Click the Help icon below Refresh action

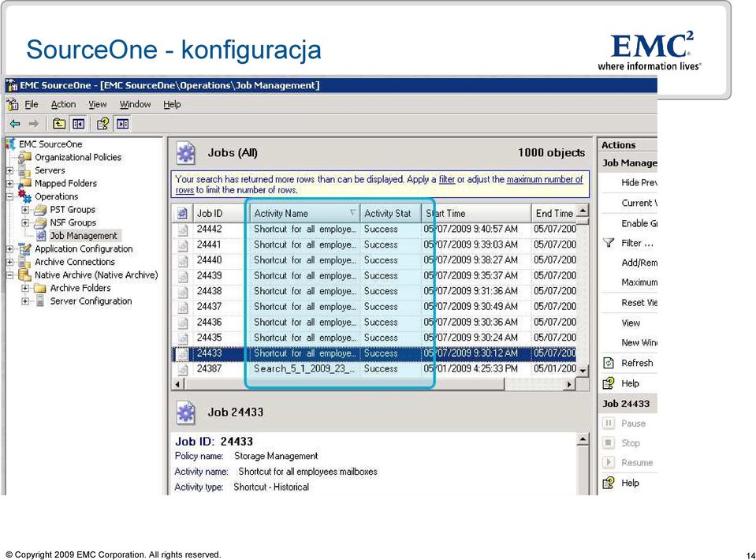(x=609, y=383)
